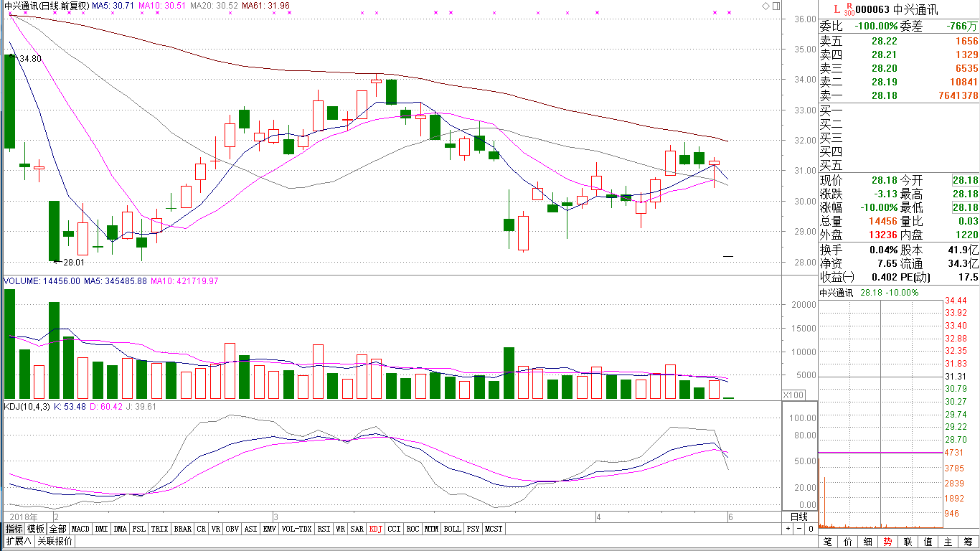Select the FSL indicator
The height and width of the screenshot is (551, 980).
tap(139, 529)
